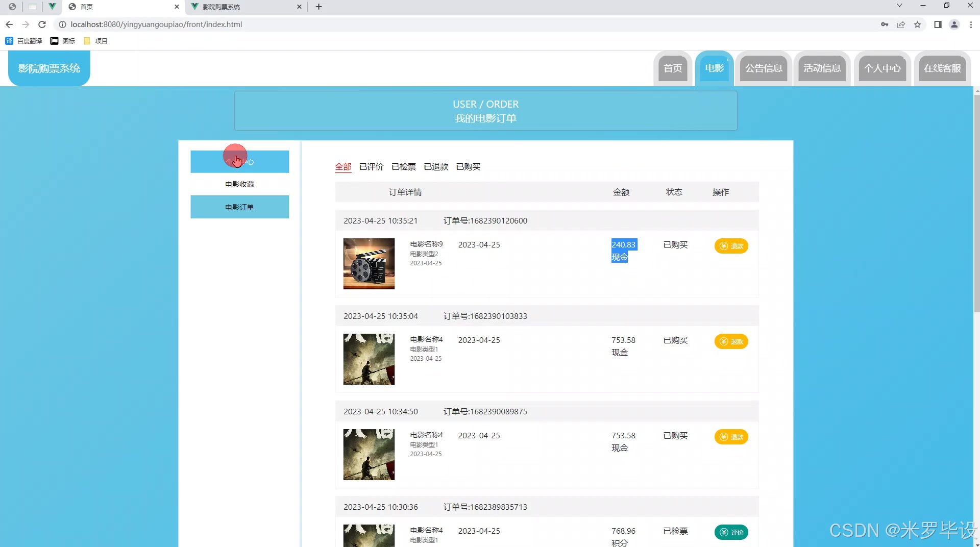Click the 电影名称9 movie title
Viewport: 980px width, 547px height.
(426, 244)
